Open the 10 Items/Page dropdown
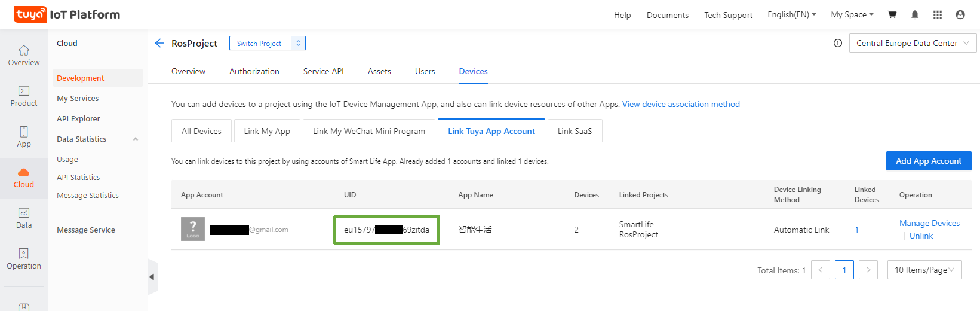 click(x=924, y=270)
